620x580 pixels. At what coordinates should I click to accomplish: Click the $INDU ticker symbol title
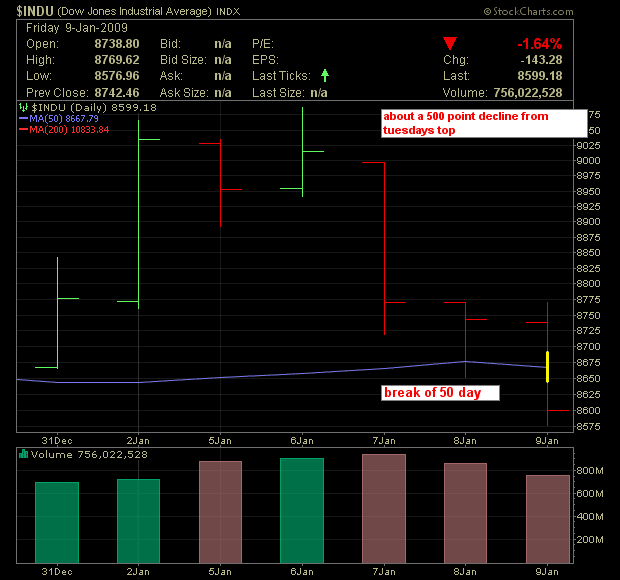(35, 11)
